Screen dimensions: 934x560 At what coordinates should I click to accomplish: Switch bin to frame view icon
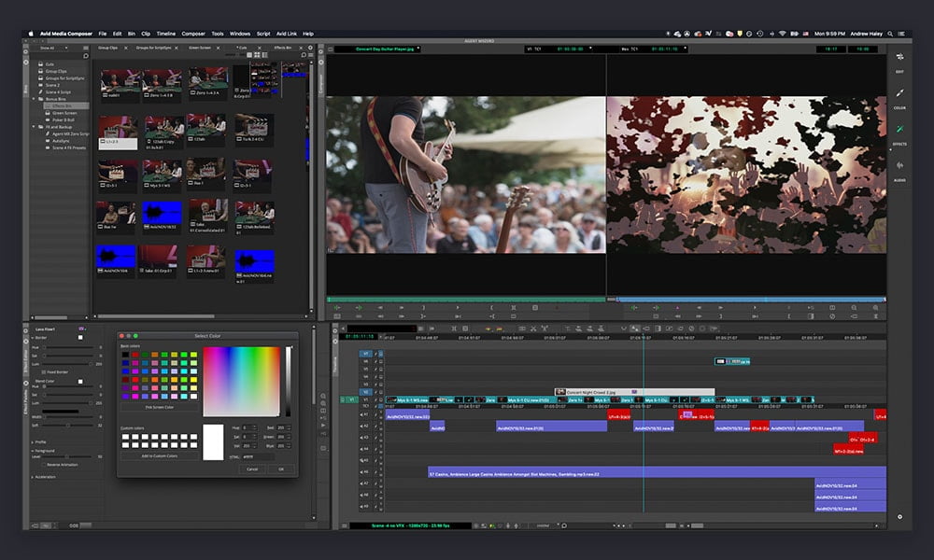click(x=257, y=55)
